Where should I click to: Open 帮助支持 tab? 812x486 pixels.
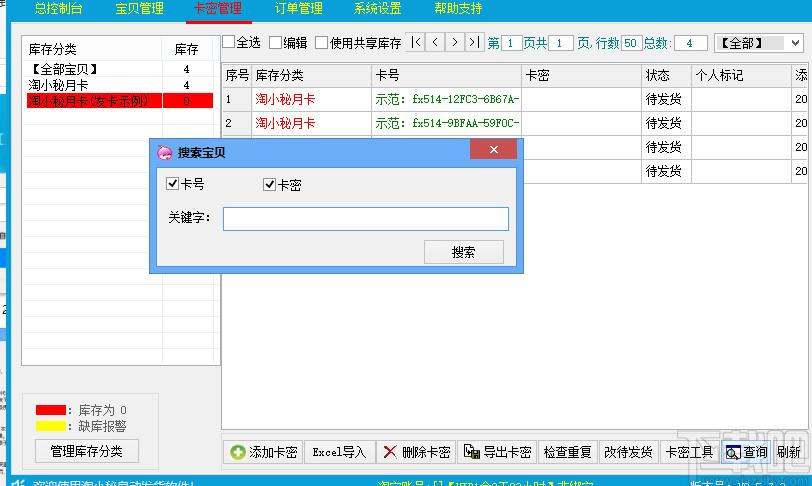pos(458,9)
